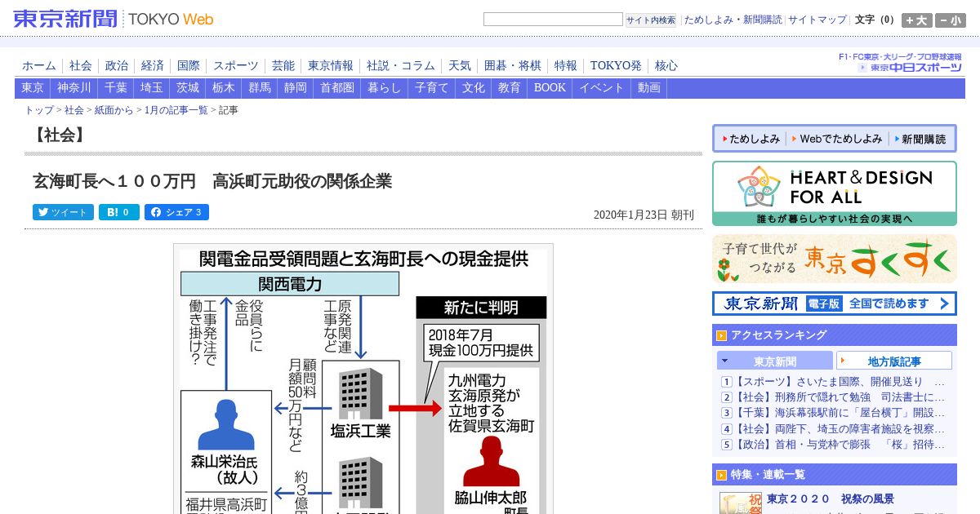
Task: Open ためしよみ・新聞購読 header link
Action: pyautogui.click(x=733, y=20)
